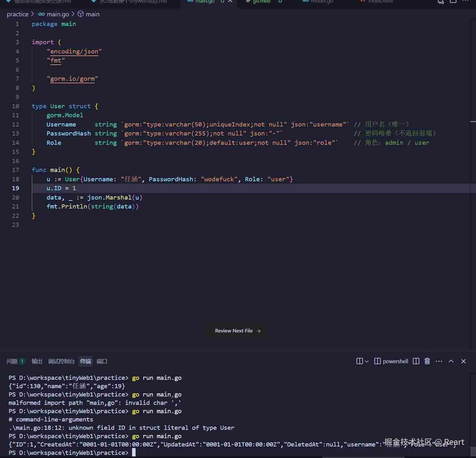476x458 pixels.
Task: Kill the terminal with trash icon
Action: [427, 361]
